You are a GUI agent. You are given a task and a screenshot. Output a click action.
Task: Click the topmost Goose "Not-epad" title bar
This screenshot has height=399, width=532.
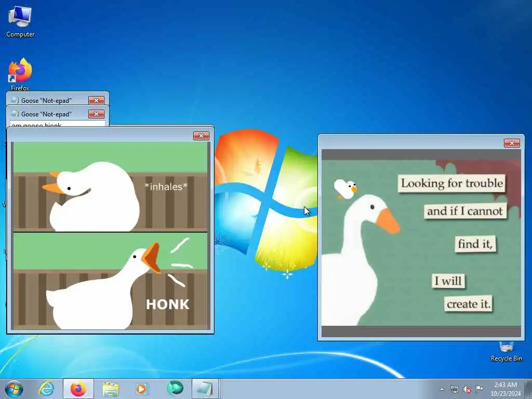58,100
